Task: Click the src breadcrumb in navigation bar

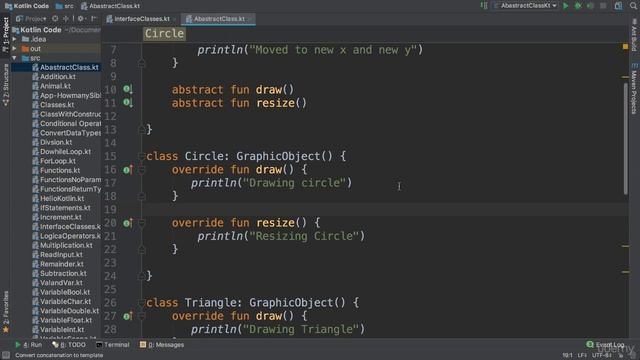Action: [65, 6]
